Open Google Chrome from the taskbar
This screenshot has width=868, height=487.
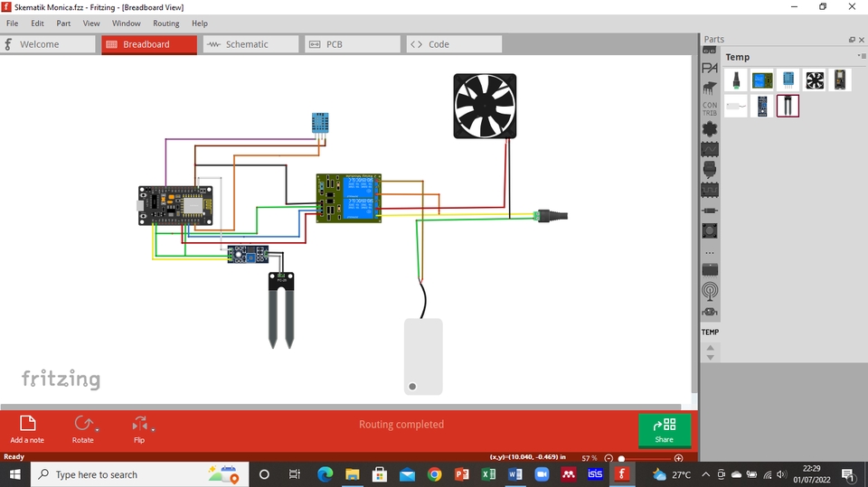click(x=434, y=474)
